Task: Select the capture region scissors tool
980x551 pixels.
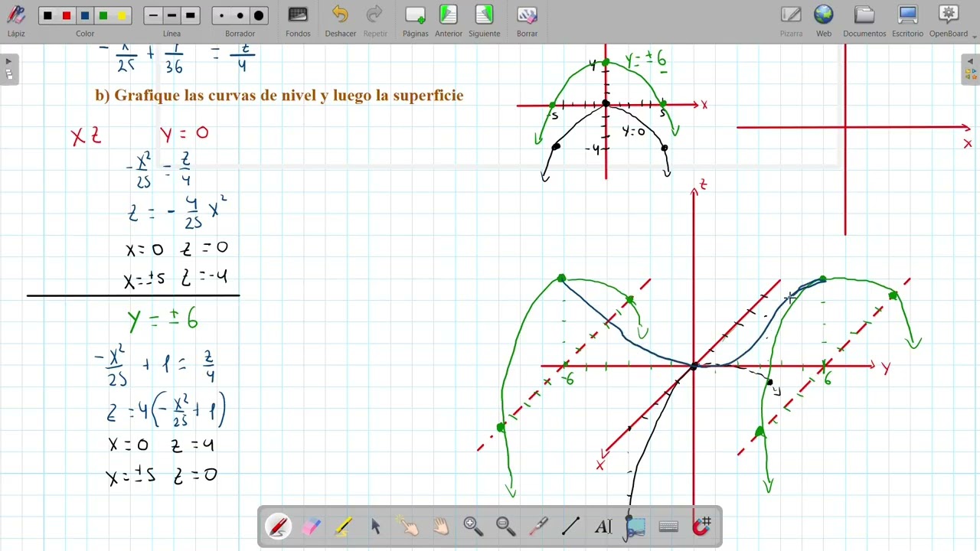Action: (635, 527)
